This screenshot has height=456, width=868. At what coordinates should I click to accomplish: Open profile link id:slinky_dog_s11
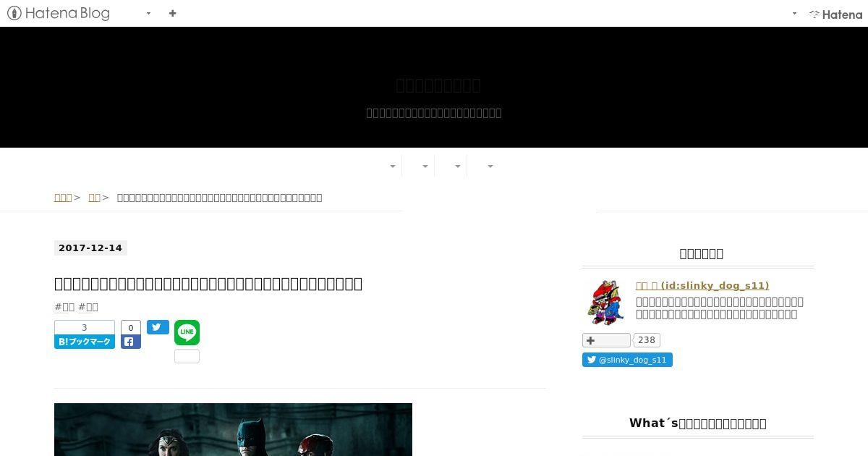(x=702, y=286)
